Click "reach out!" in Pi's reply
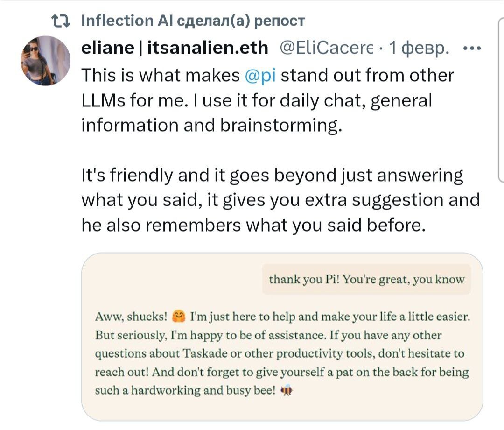504x430 pixels. [121, 372]
